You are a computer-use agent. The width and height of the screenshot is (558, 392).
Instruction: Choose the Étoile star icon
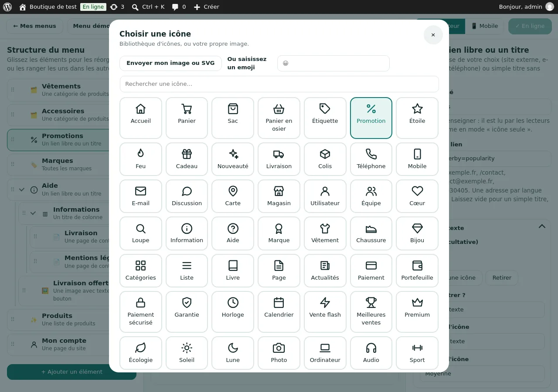pos(417,118)
